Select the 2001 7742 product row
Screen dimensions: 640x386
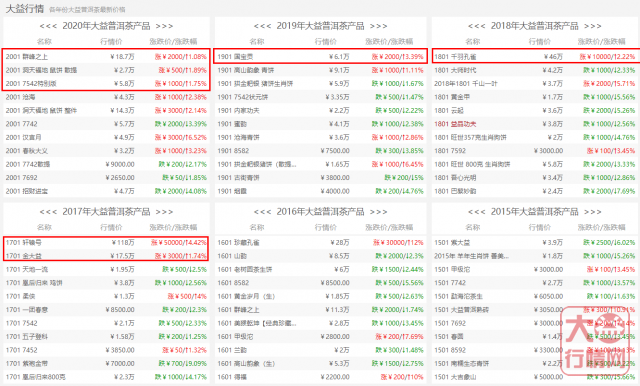pyautogui.click(x=106, y=124)
